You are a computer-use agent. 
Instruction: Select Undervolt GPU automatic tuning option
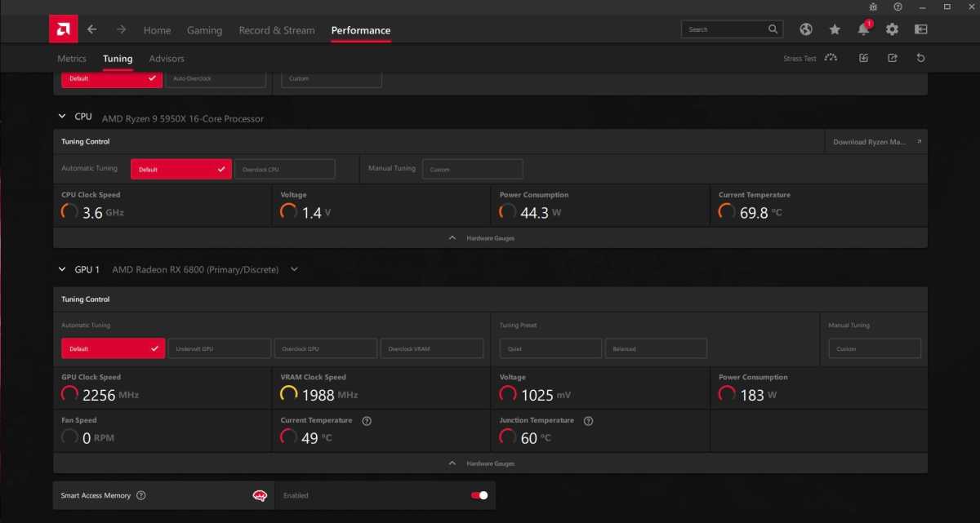tap(219, 348)
